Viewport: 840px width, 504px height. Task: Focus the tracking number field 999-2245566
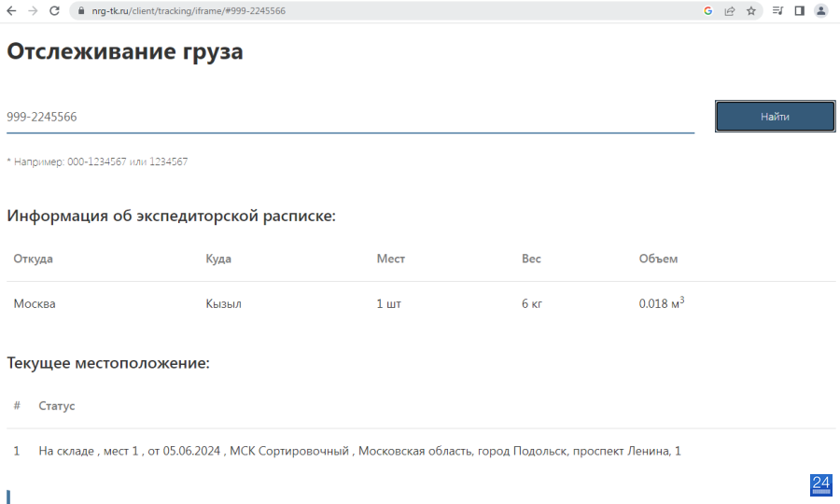coord(350,117)
